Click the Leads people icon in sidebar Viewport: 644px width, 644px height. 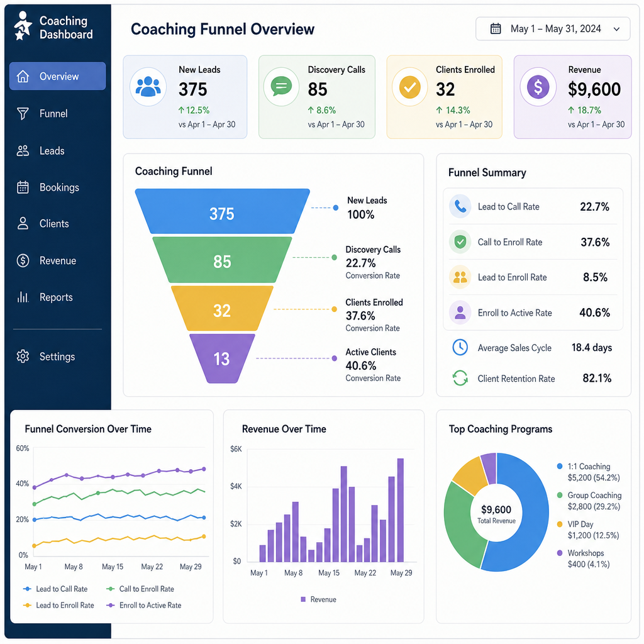click(x=23, y=151)
